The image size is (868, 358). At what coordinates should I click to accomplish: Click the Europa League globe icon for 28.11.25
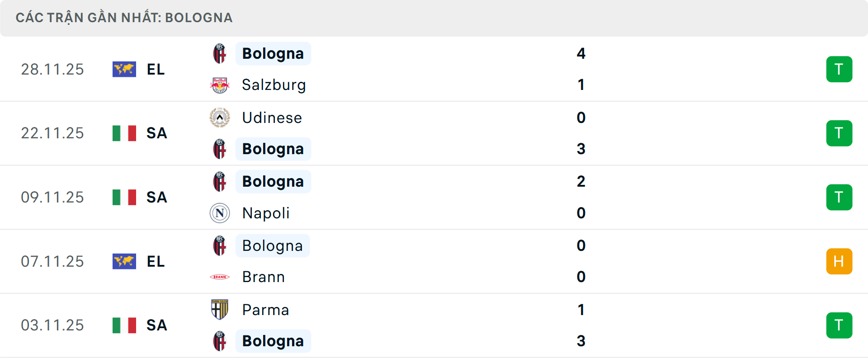[x=124, y=69]
